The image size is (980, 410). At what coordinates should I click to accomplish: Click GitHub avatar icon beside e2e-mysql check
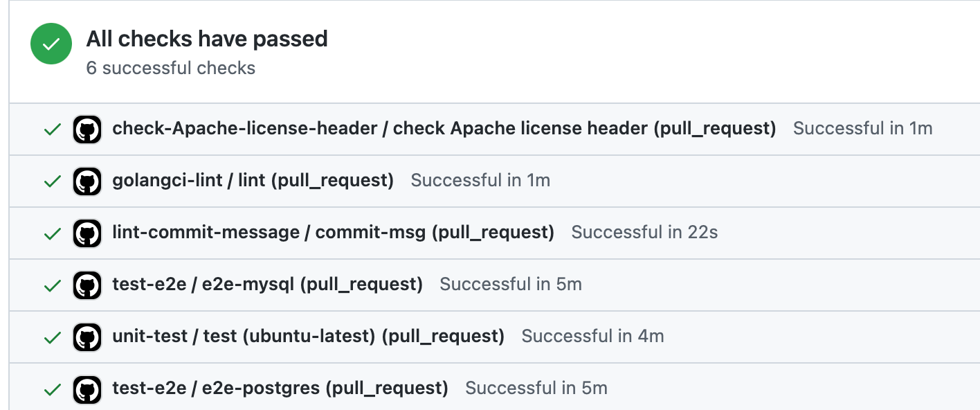87,285
